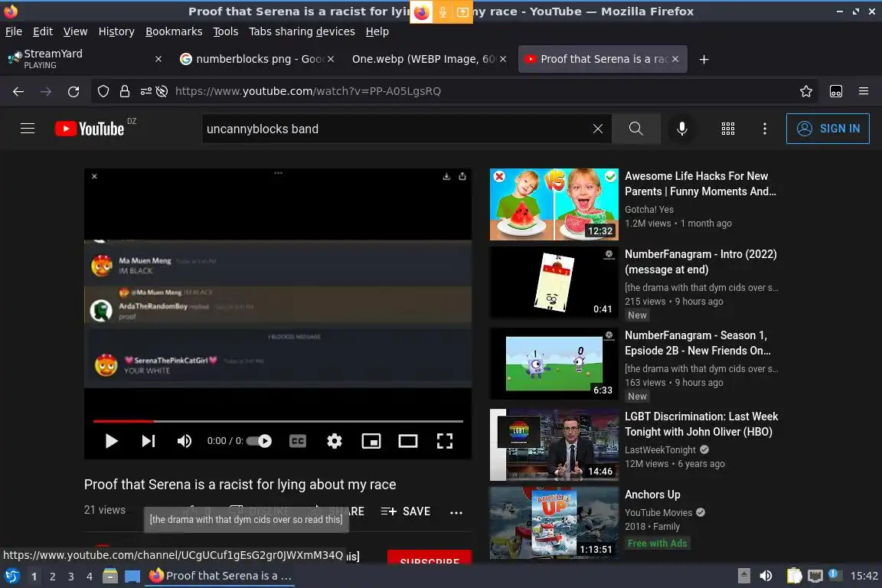The width and height of the screenshot is (882, 588).
Task: Click the SIGN IN button
Action: click(828, 129)
